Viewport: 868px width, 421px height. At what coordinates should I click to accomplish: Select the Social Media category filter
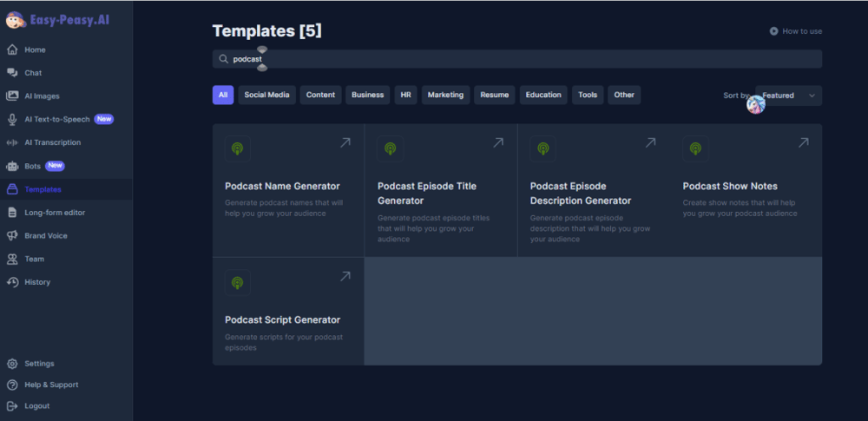click(x=266, y=95)
